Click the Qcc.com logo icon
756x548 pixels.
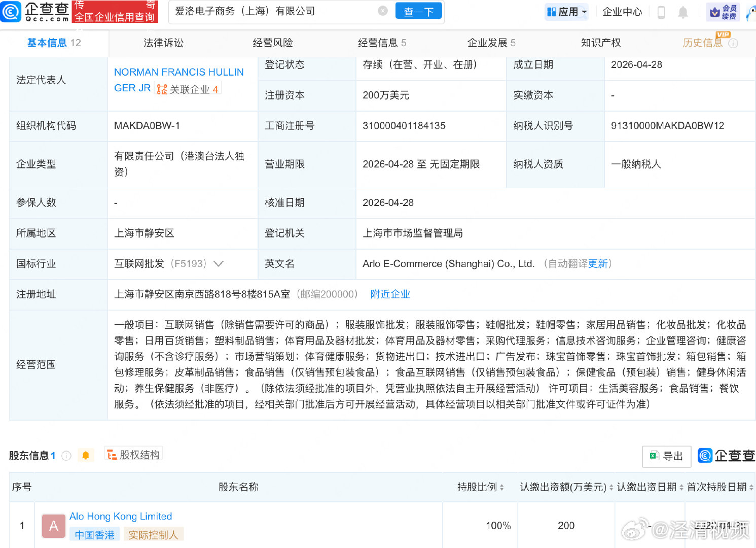(x=11, y=12)
